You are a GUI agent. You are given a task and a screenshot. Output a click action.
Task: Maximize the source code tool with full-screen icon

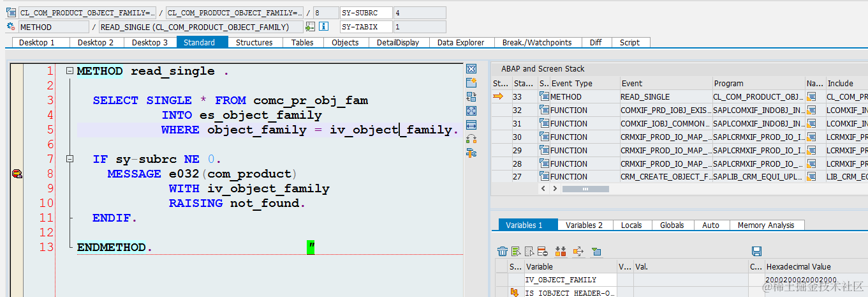[472, 110]
